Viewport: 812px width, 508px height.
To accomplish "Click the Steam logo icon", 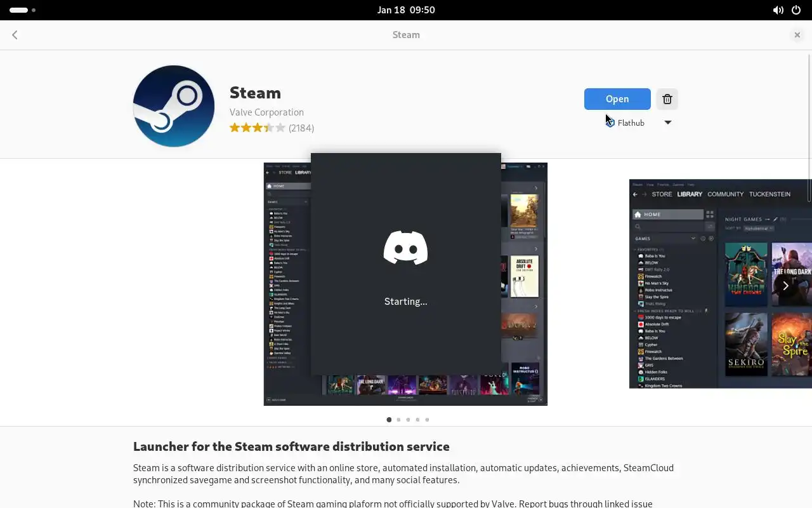I will point(174,106).
